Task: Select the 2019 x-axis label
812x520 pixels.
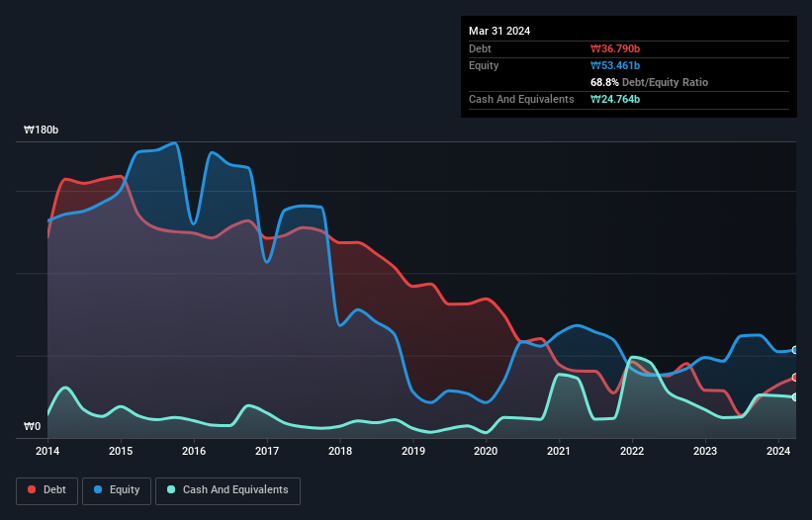Action: tap(413, 451)
